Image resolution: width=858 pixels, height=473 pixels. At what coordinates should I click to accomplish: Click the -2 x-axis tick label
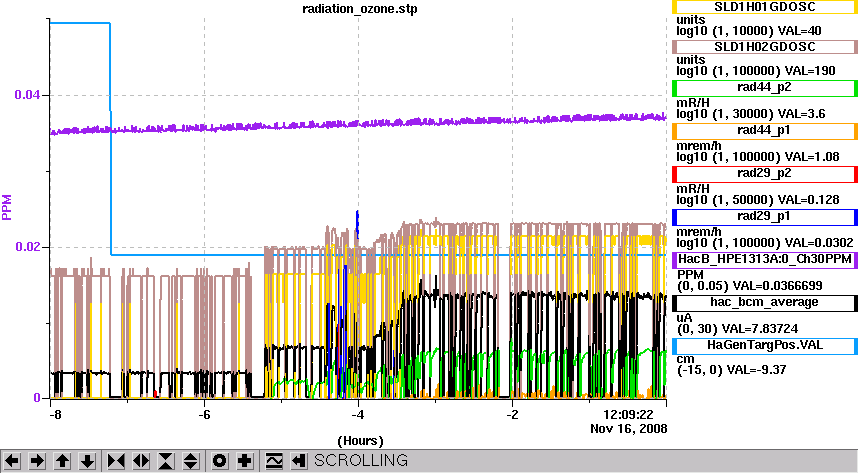click(512, 415)
